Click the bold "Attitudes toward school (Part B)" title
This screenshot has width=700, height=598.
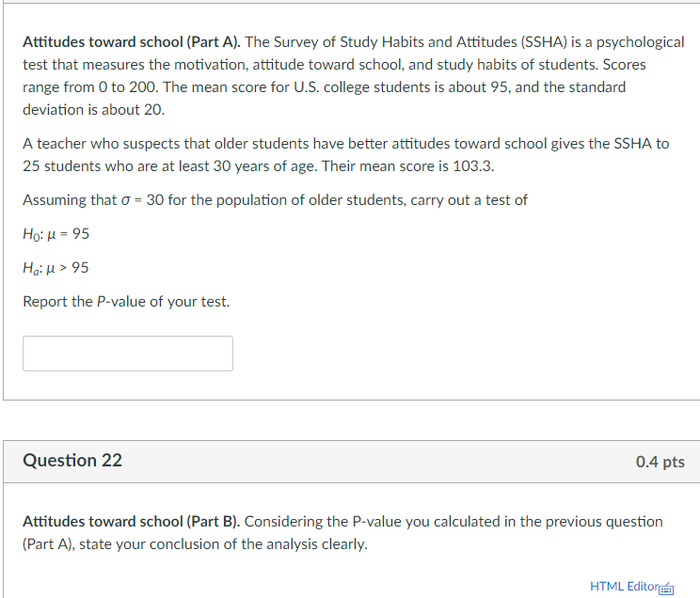tap(132, 521)
